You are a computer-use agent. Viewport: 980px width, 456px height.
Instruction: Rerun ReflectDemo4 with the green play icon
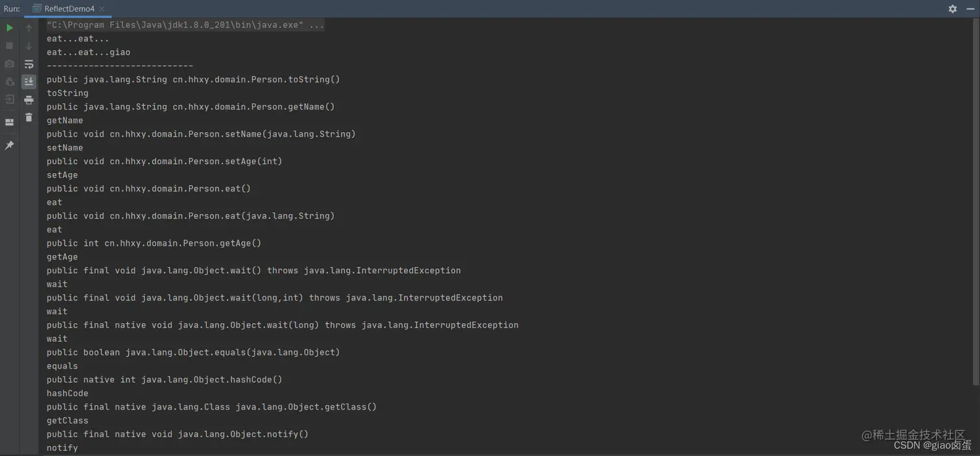pos(9,28)
